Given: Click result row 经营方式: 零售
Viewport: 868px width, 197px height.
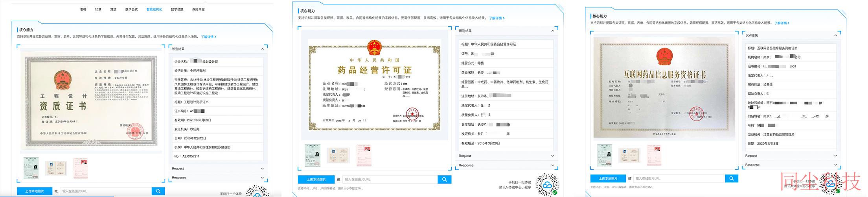Looking at the screenshot, I should (x=506, y=63).
